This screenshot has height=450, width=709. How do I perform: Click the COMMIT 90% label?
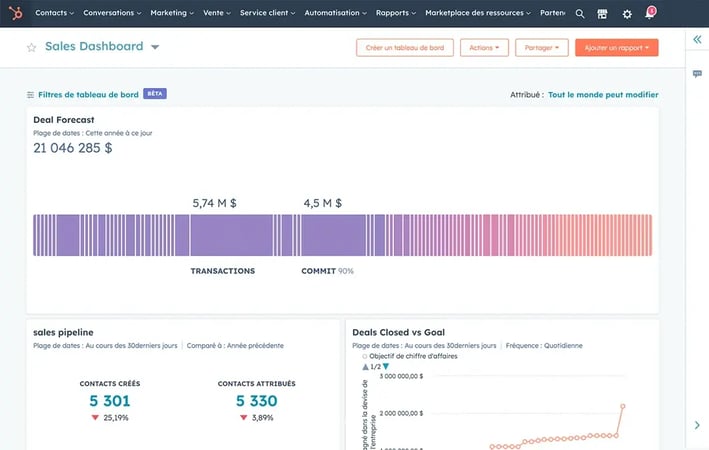pos(327,271)
